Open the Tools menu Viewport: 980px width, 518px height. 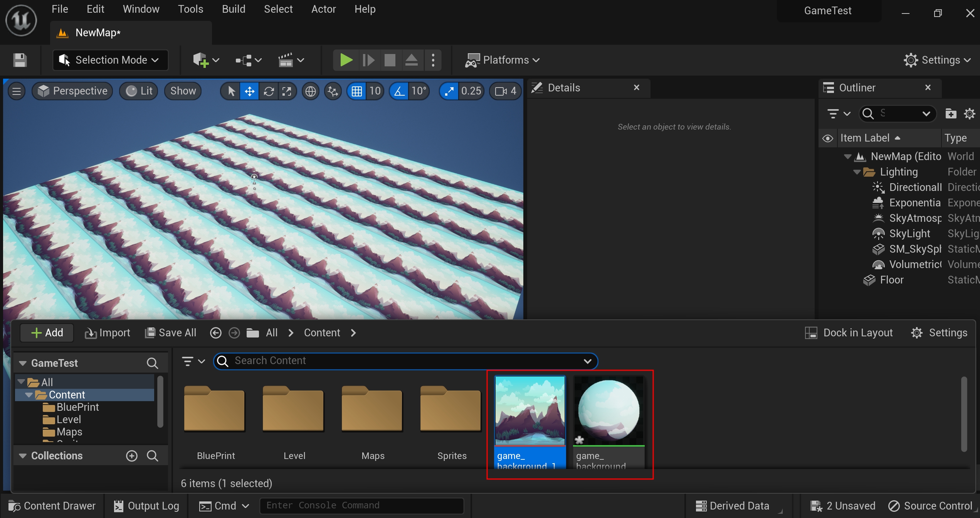[190, 9]
